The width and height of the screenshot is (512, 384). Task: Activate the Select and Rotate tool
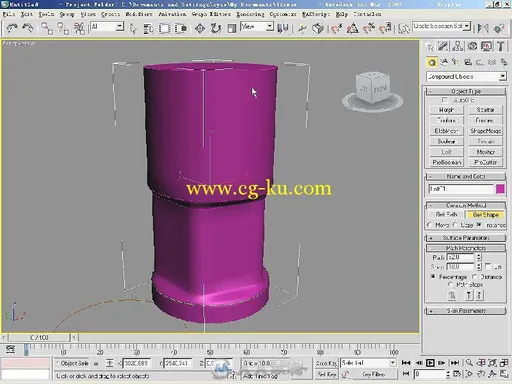(216, 29)
